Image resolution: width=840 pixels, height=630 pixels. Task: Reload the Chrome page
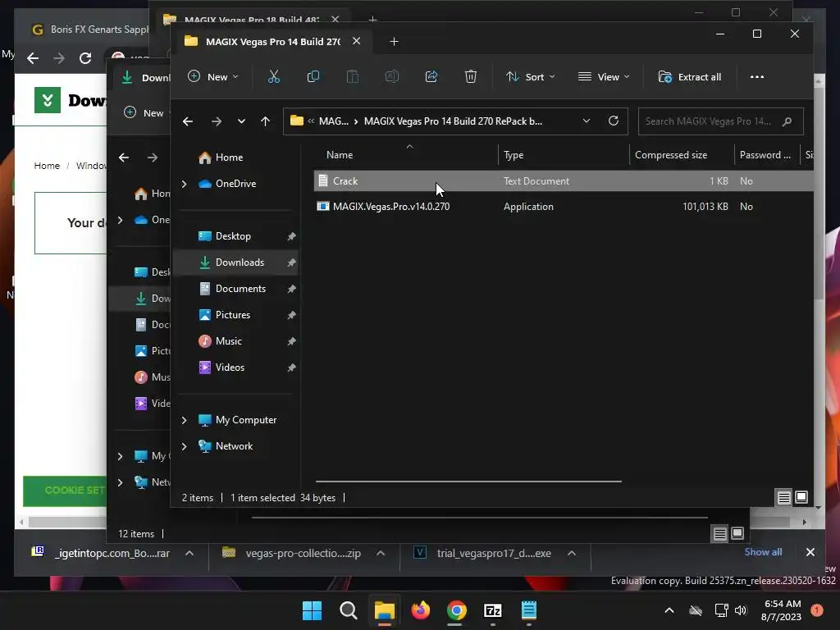click(x=85, y=58)
